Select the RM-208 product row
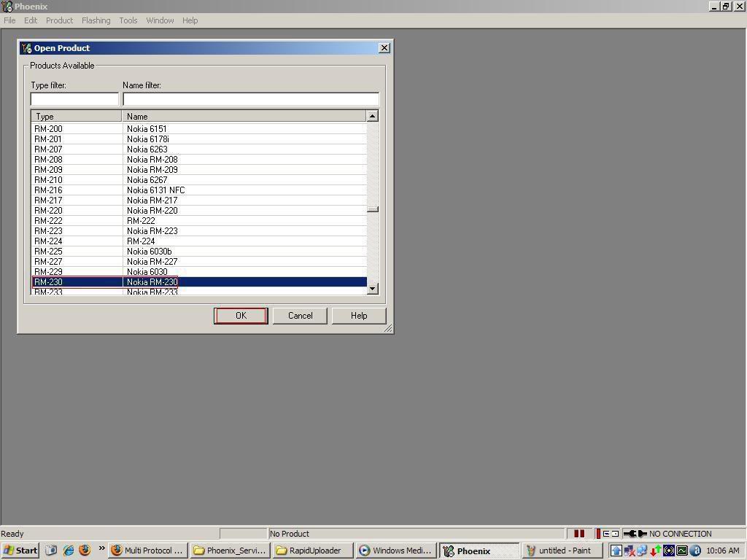 pyautogui.click(x=199, y=160)
